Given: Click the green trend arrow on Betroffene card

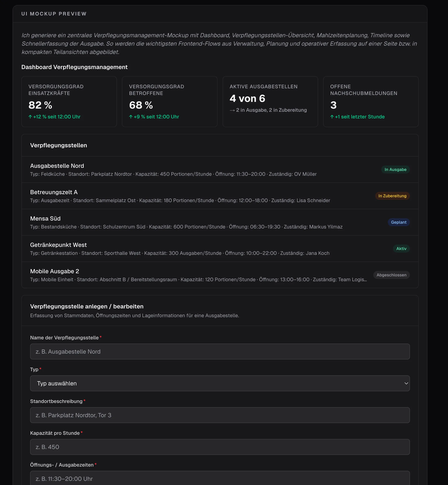Looking at the screenshot, I should pyautogui.click(x=131, y=117).
